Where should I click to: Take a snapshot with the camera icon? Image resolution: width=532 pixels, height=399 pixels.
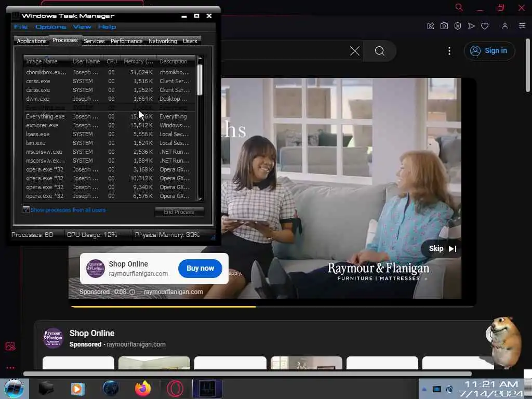pyautogui.click(x=444, y=26)
